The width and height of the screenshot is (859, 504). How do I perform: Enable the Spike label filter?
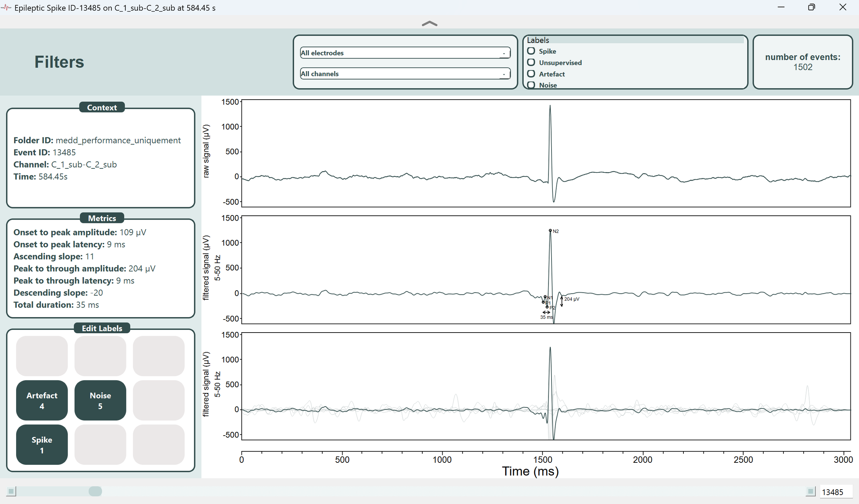coord(531,51)
